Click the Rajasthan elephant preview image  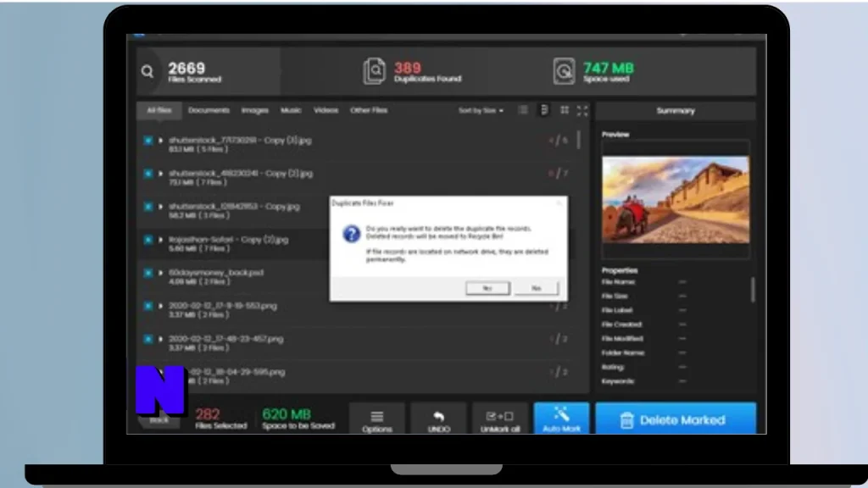pyautogui.click(x=676, y=200)
